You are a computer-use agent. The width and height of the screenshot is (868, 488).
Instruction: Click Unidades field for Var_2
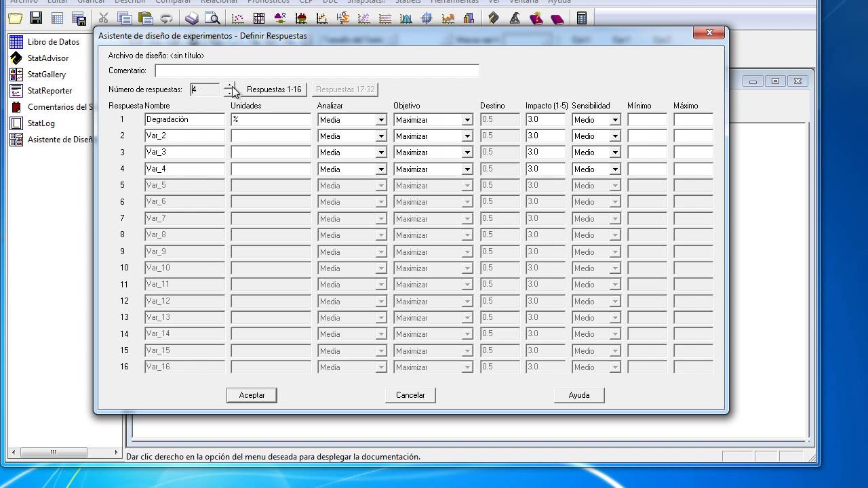pos(271,136)
